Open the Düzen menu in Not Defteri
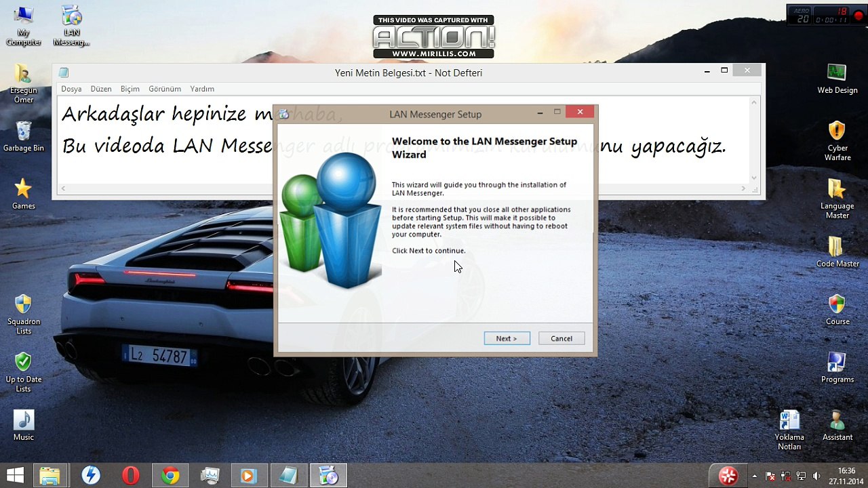This screenshot has height=488, width=868. pos(101,89)
